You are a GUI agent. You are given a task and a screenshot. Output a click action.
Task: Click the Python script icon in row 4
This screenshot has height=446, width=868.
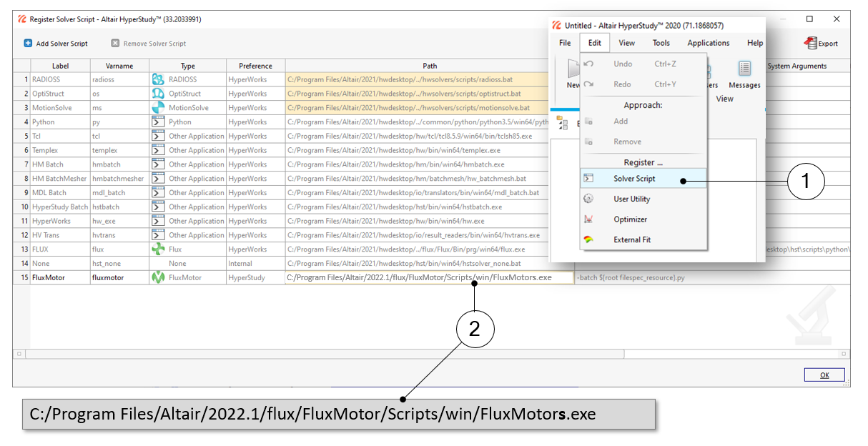coord(158,122)
